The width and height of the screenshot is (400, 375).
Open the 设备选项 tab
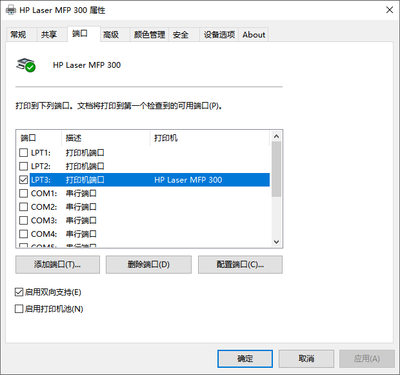(219, 35)
